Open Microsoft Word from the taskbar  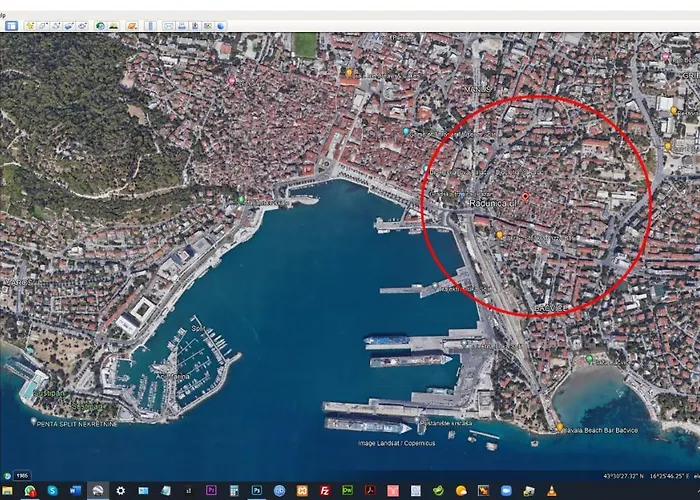tap(76, 491)
